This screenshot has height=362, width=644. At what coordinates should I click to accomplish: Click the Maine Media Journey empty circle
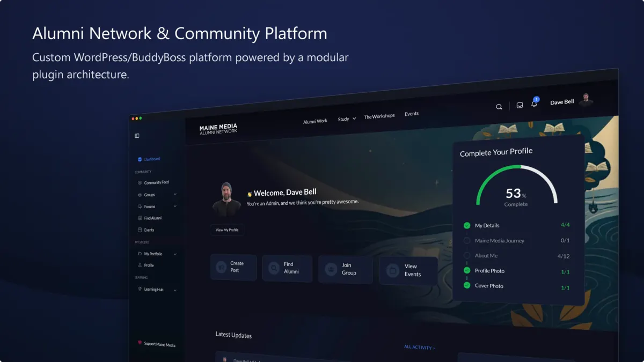[467, 240]
